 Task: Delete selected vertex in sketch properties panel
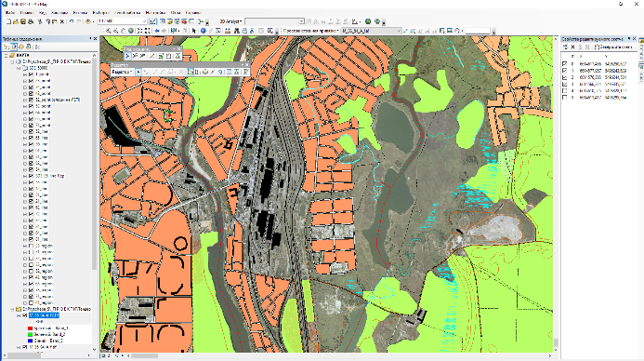[573, 47]
